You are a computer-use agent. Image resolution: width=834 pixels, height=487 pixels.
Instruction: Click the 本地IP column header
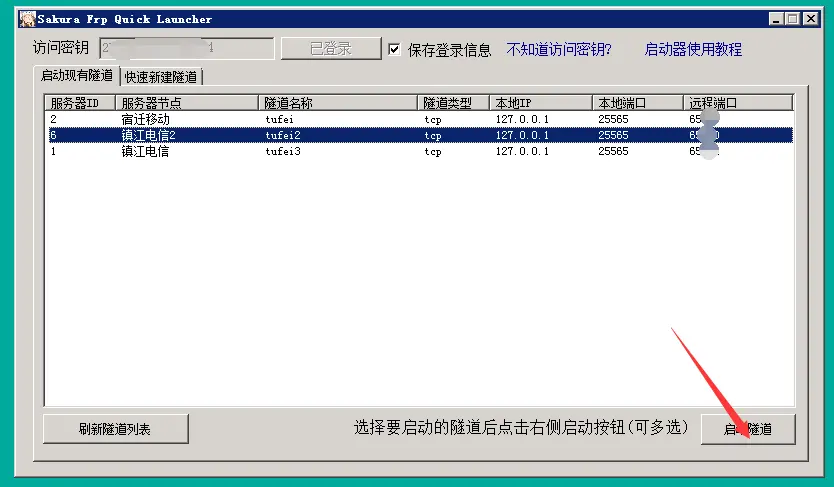point(540,103)
